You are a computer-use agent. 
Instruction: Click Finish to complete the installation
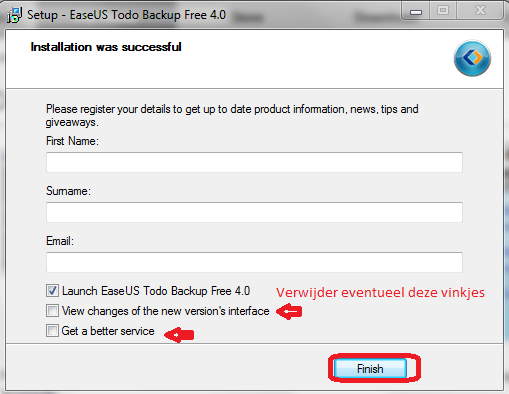pyautogui.click(x=370, y=369)
